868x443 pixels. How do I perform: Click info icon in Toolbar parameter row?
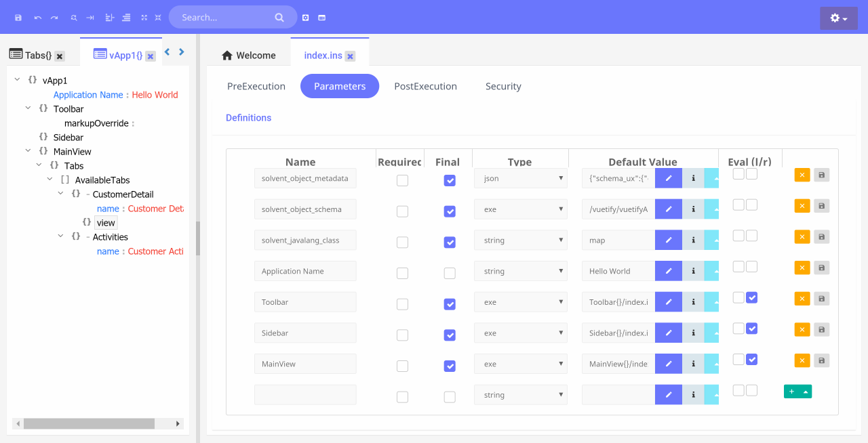pyautogui.click(x=693, y=302)
